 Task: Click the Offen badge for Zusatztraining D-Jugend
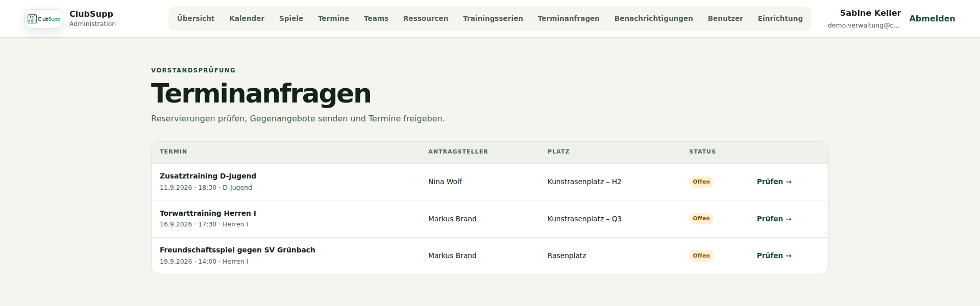point(701,182)
